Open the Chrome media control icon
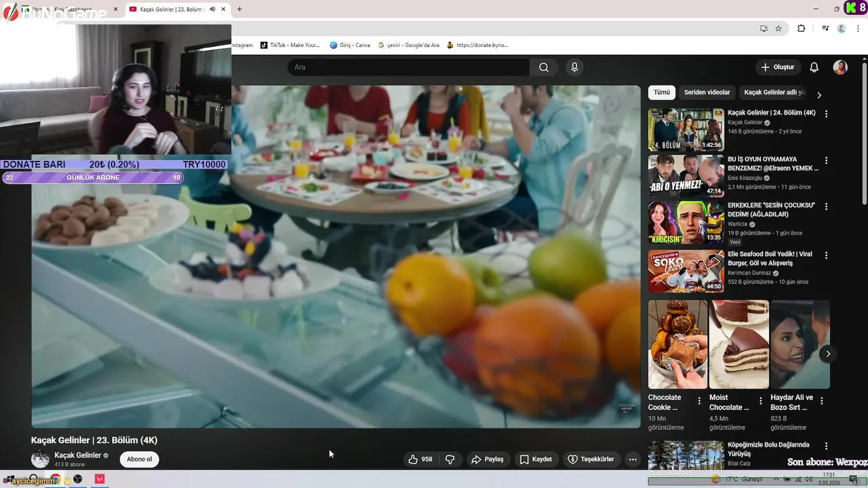Viewport: 868px width, 488px height. coord(825,28)
